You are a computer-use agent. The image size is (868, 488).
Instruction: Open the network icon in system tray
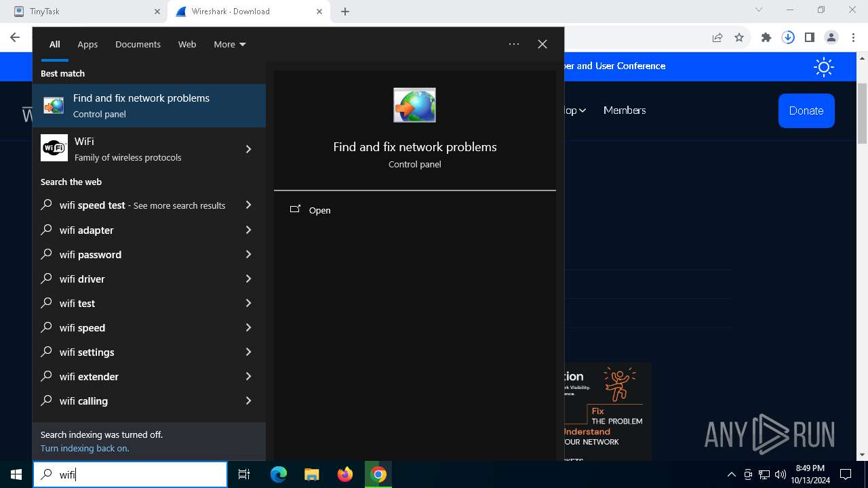(764, 474)
